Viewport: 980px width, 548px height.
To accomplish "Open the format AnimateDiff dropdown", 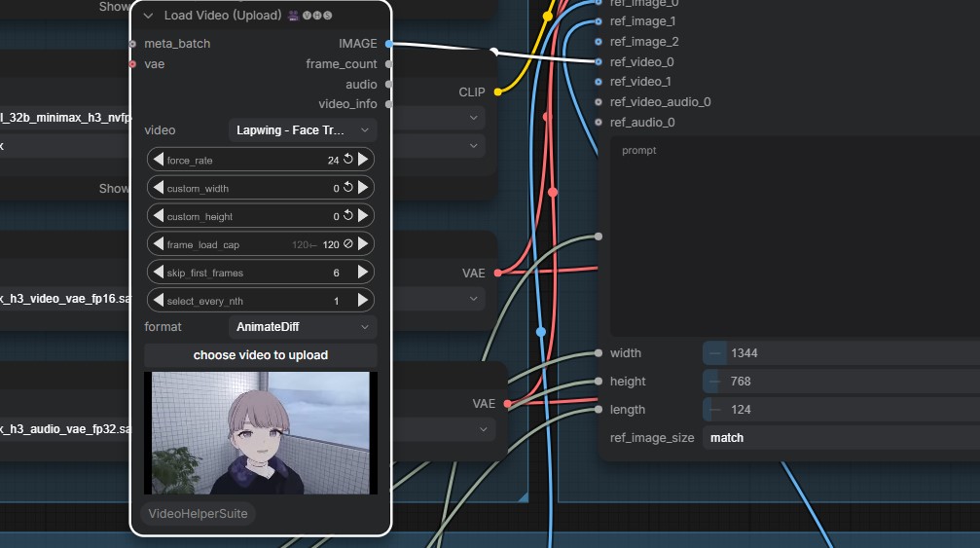I will click(x=303, y=327).
